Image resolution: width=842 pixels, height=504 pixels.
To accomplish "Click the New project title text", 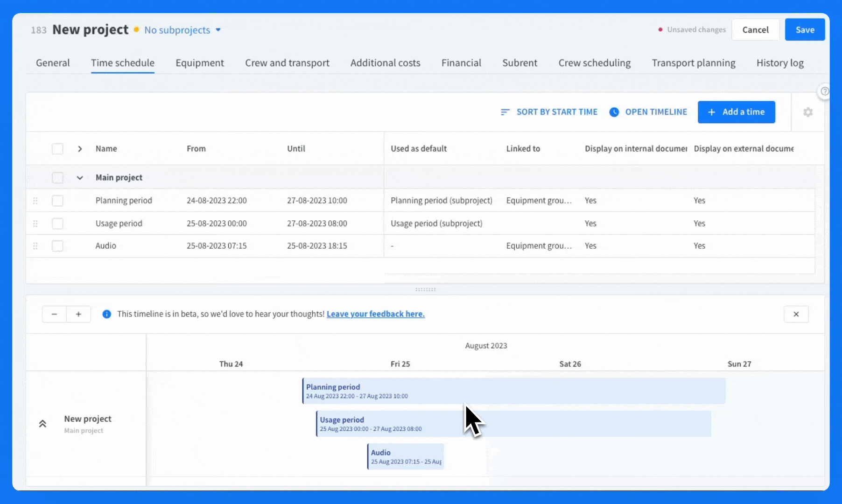I will (90, 30).
